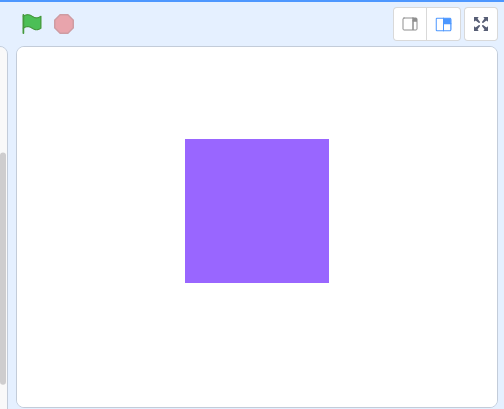The width and height of the screenshot is (504, 409).
Task: Click the blue stage header beside stop button
Action: 233,24
